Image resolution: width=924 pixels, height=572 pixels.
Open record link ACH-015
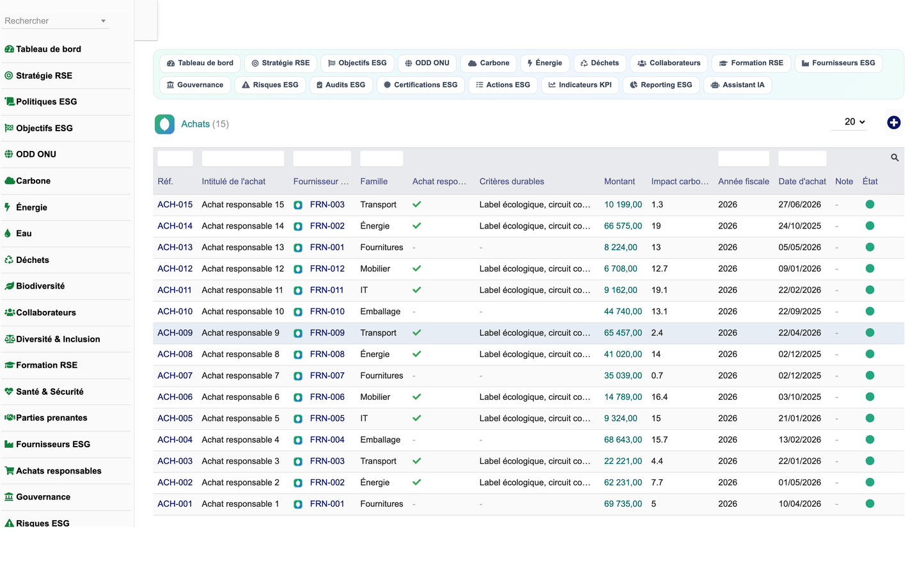point(175,205)
